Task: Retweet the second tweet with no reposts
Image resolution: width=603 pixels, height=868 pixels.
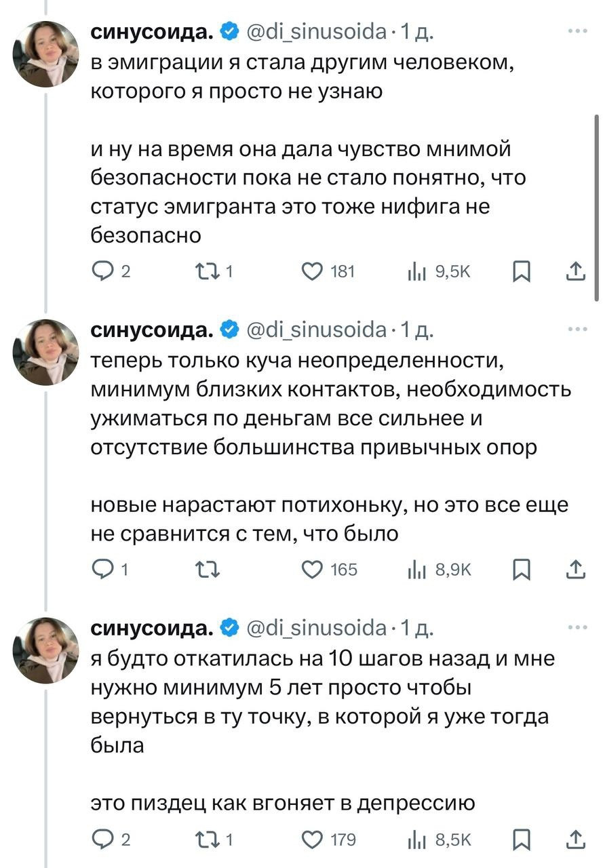Action: (202, 570)
